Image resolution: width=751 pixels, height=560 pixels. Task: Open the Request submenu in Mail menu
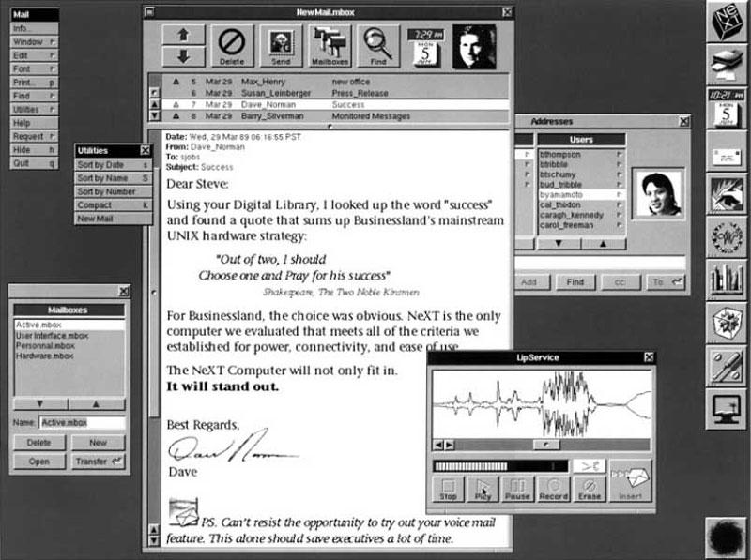34,136
